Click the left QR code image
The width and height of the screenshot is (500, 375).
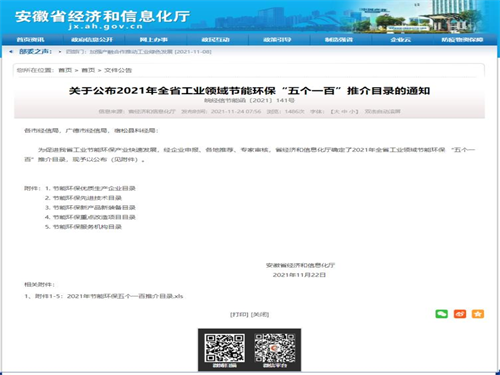pyautogui.click(x=225, y=348)
